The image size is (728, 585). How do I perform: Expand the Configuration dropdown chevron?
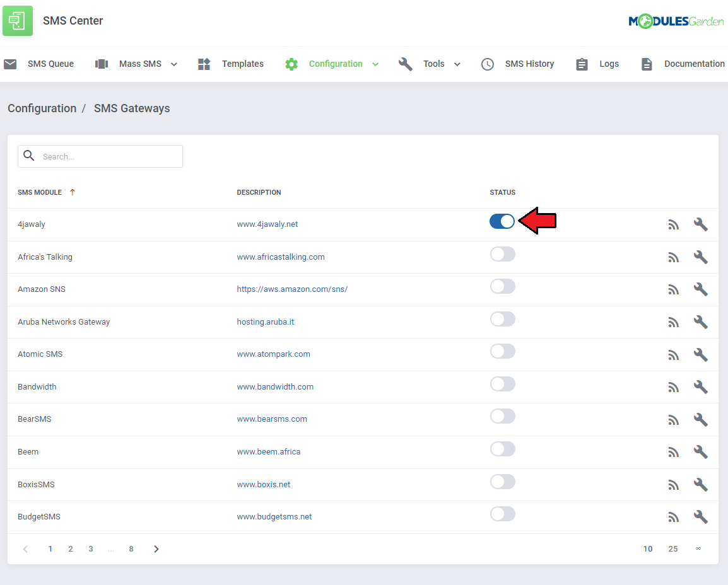click(375, 64)
